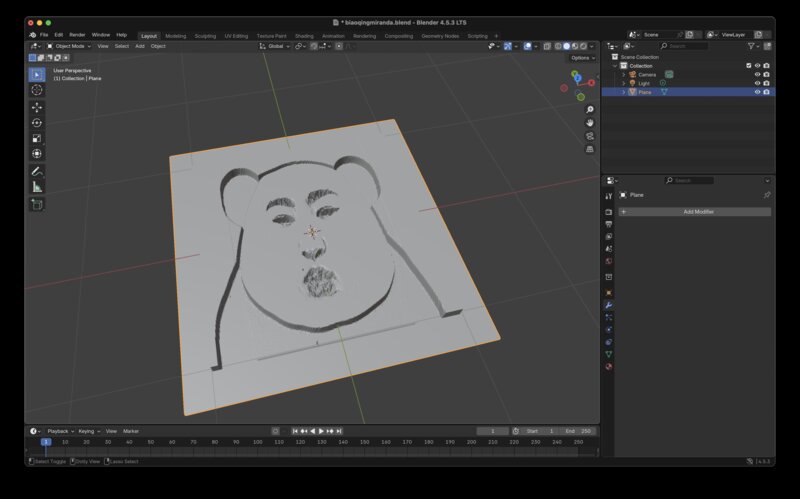Select the Move tool in the toolbar
The width and height of the screenshot is (800, 499).
click(x=37, y=106)
